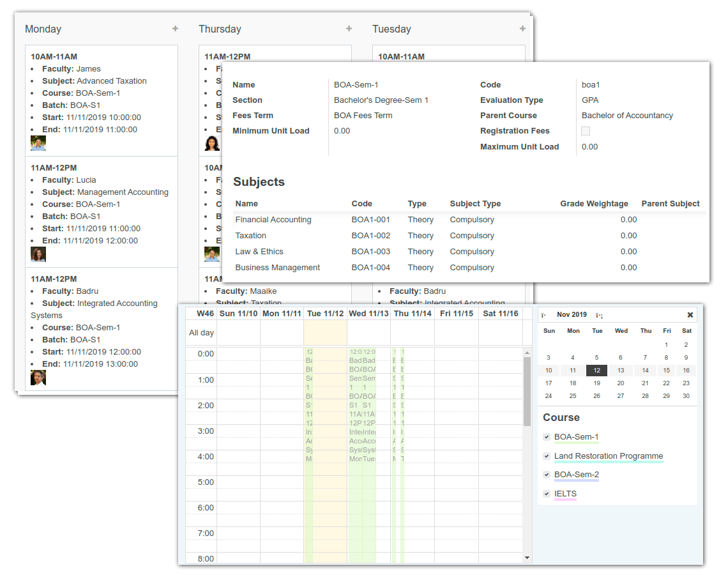Click the plus icon on the Tuesday panel

point(522,29)
